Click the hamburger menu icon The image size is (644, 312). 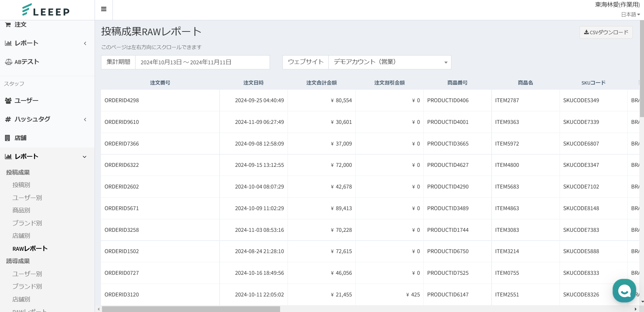click(104, 9)
